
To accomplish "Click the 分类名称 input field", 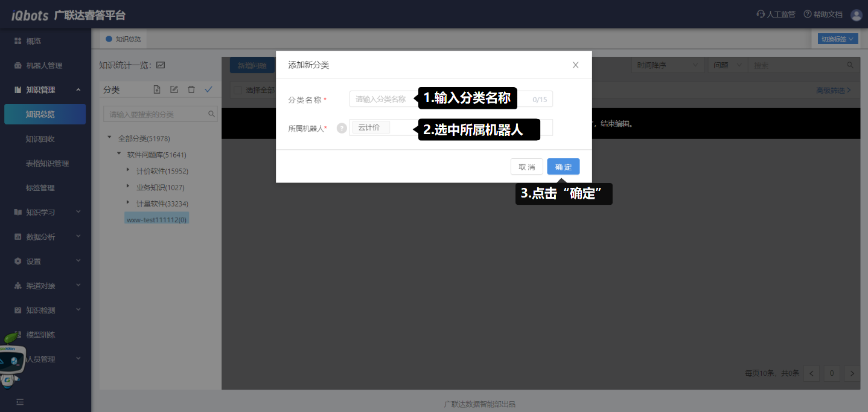I will [383, 99].
